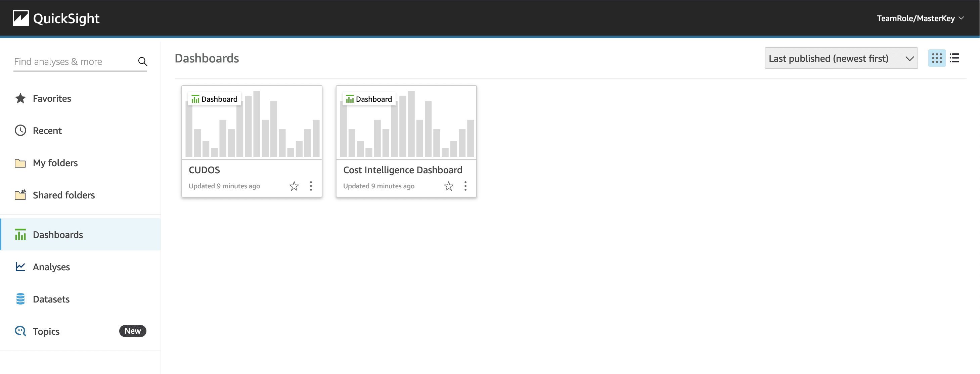Click the New badge beside Topics

coord(133,331)
